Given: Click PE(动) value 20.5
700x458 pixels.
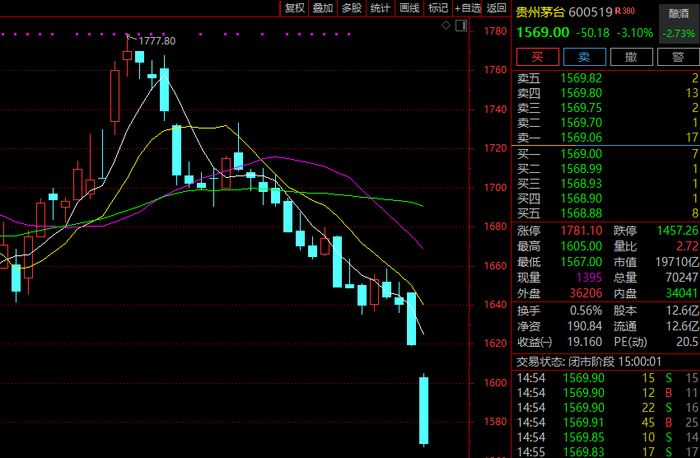Looking at the screenshot, I should click(688, 342).
